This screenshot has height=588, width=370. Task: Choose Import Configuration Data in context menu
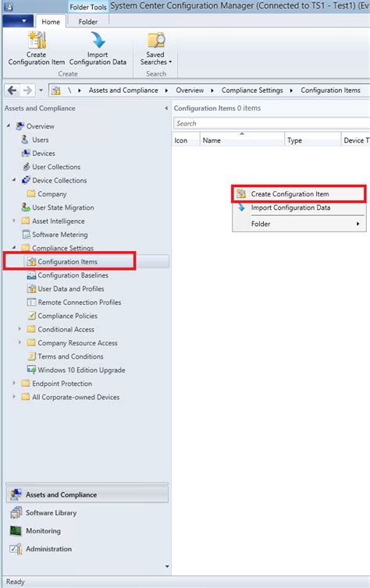[x=299, y=207]
